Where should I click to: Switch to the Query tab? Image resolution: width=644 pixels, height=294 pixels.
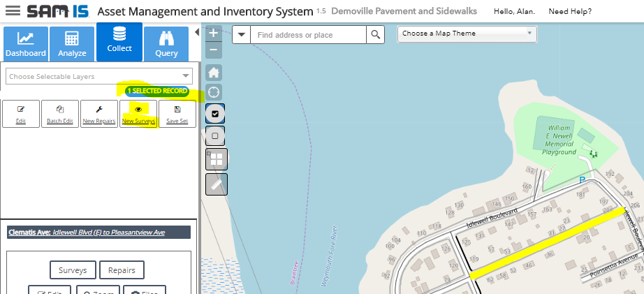tap(166, 45)
